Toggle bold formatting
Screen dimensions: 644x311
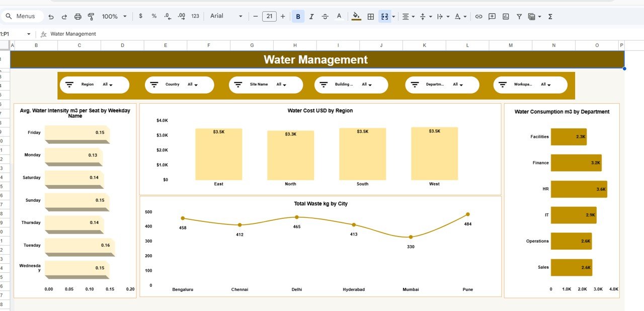(x=298, y=16)
